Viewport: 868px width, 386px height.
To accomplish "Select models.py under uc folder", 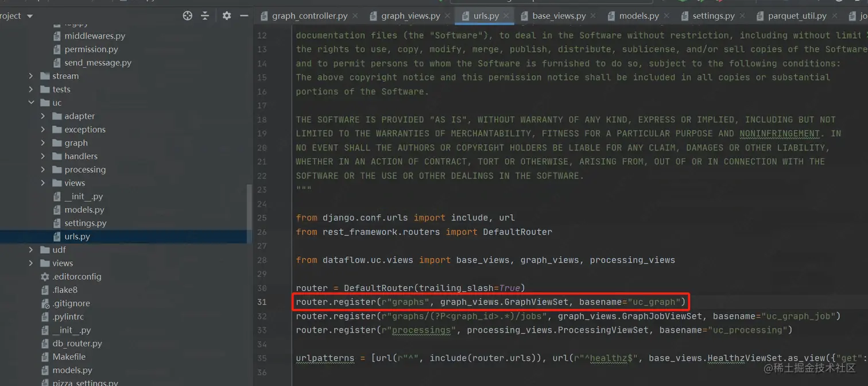I will [x=84, y=210].
